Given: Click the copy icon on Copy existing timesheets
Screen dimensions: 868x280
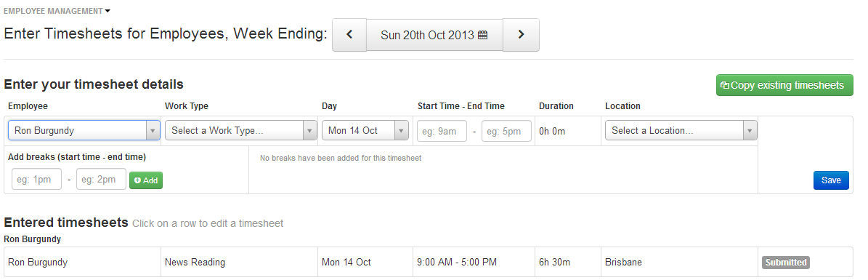Looking at the screenshot, I should click(x=725, y=85).
